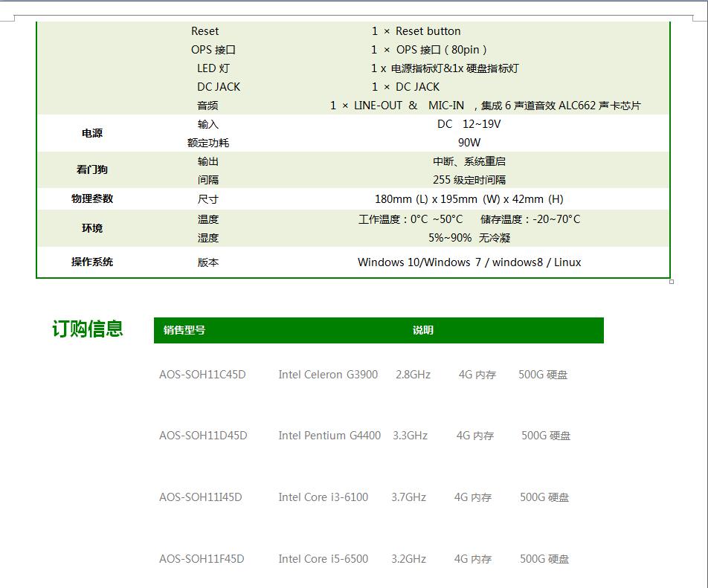Click the 说明 column header
Screen dimensions: 708x588
pyautogui.click(x=422, y=331)
